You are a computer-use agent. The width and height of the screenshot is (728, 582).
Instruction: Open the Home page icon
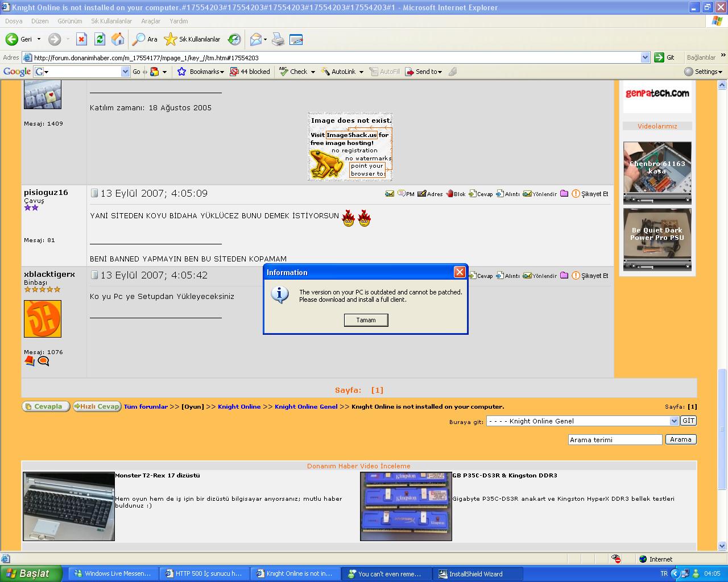[118, 39]
